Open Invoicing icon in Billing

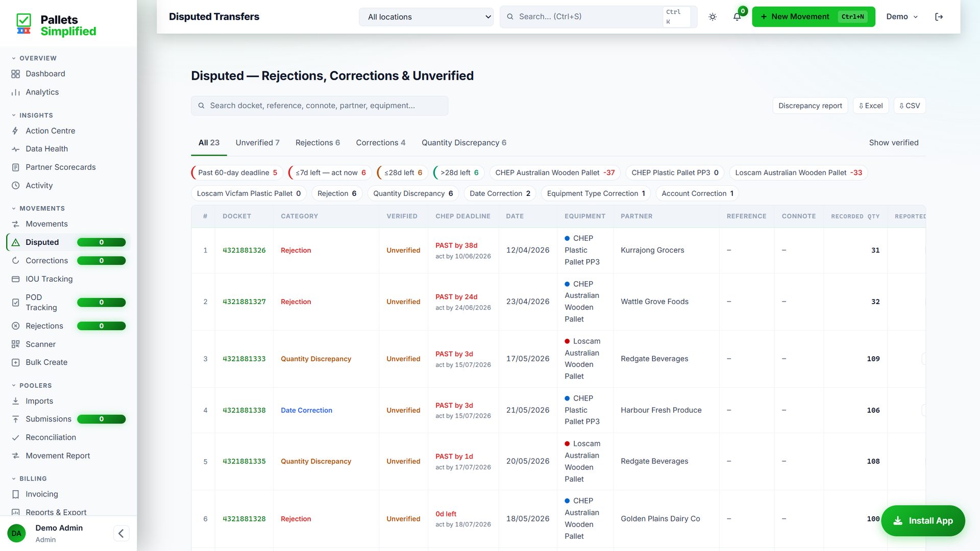pos(15,494)
